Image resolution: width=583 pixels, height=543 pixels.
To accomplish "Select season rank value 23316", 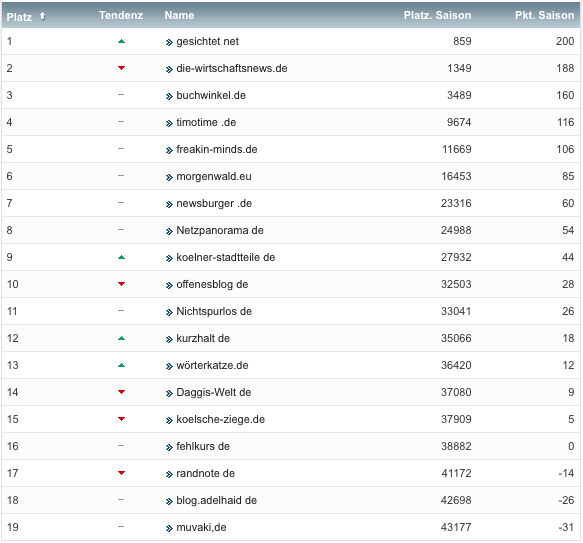I will click(456, 203).
